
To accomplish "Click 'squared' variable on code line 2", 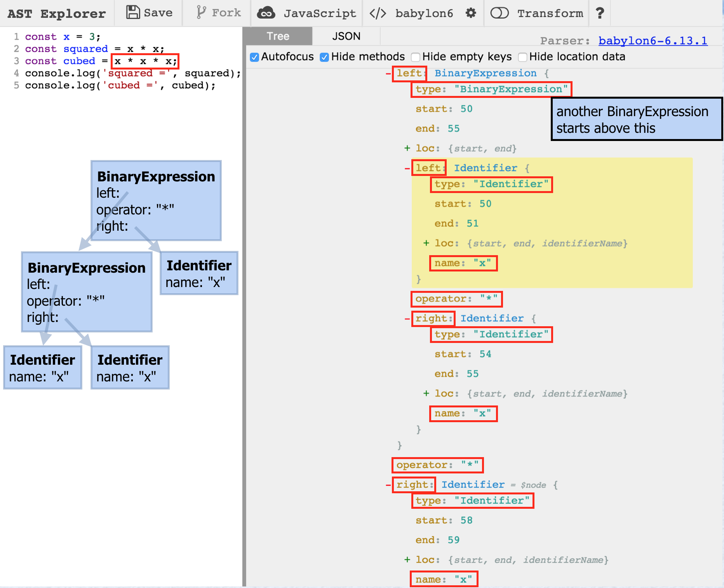I will click(85, 49).
